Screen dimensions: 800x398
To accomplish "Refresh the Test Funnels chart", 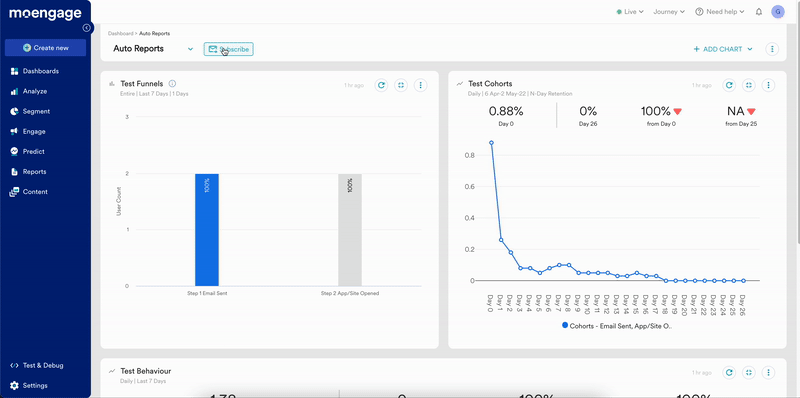I will click(381, 85).
